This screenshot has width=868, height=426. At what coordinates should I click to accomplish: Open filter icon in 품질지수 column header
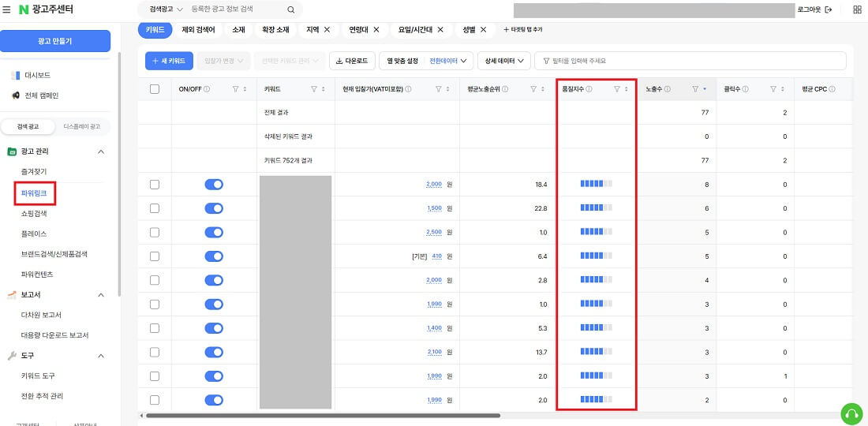[617, 89]
